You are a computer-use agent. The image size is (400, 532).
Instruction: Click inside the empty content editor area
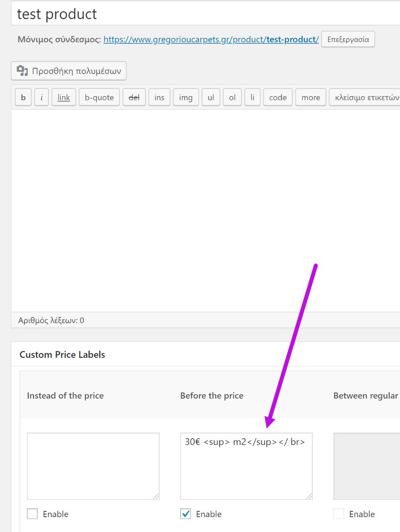coord(206,211)
